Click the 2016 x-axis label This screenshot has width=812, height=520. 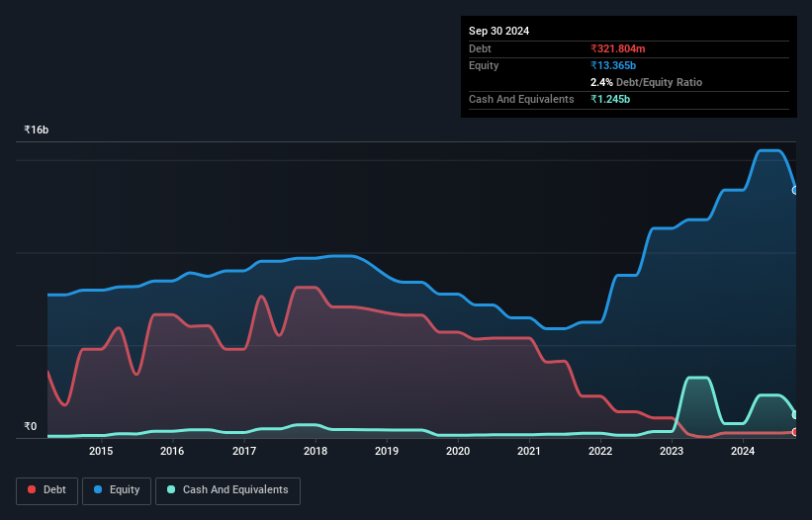pos(172,451)
